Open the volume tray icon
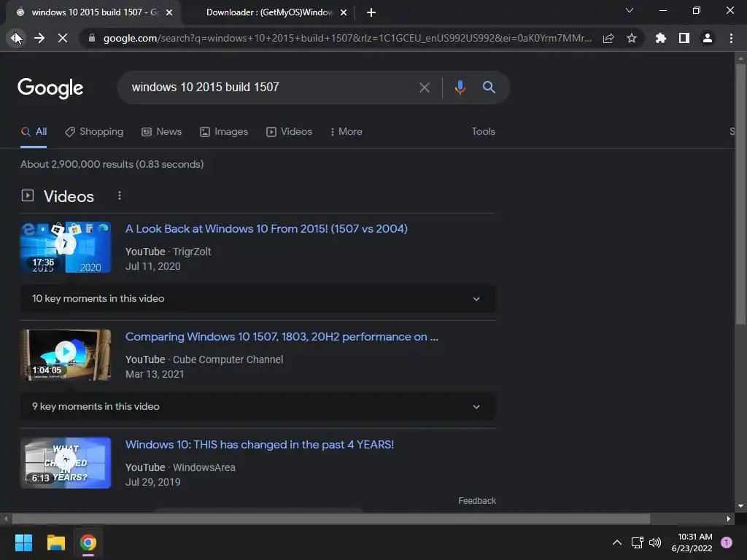Screen dimensions: 747x560 click(656, 542)
